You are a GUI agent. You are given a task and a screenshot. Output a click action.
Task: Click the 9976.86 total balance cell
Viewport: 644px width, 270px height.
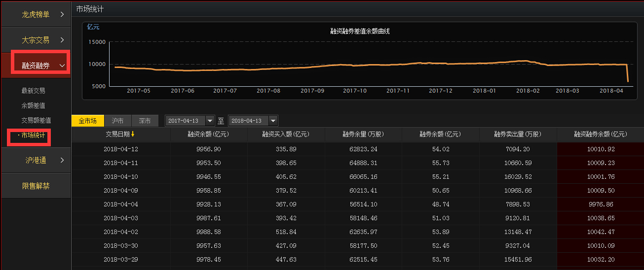pyautogui.click(x=601, y=204)
